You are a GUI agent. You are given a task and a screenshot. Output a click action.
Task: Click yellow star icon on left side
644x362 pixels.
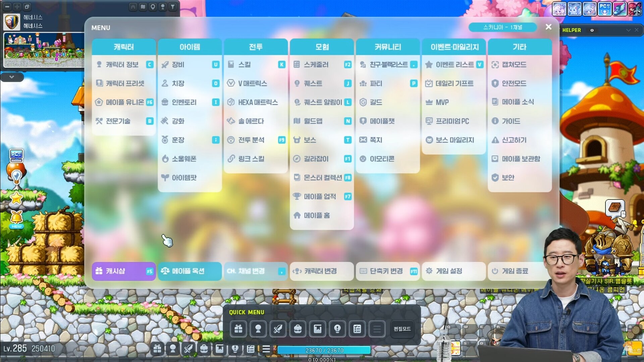pos(16,198)
